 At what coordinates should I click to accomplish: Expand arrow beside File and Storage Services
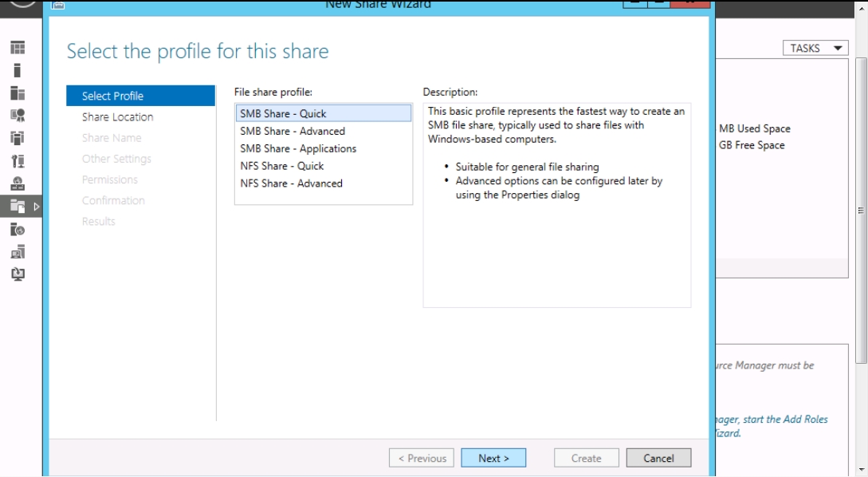point(37,207)
